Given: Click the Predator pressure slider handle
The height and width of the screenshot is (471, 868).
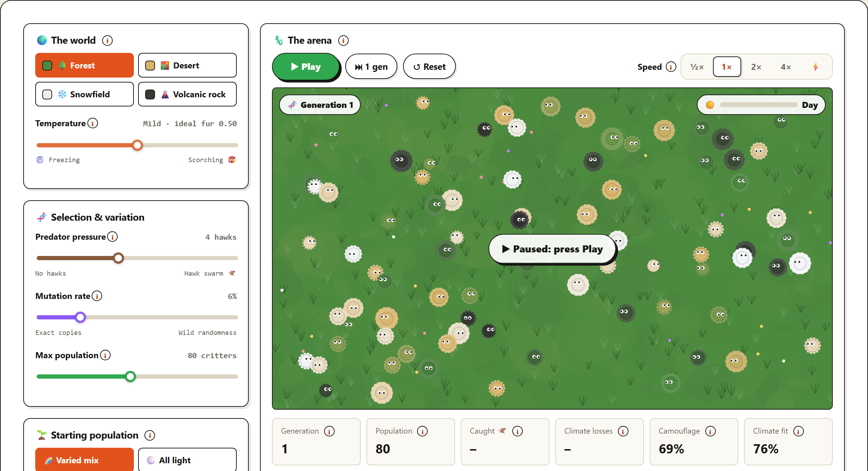Looking at the screenshot, I should 118,258.
